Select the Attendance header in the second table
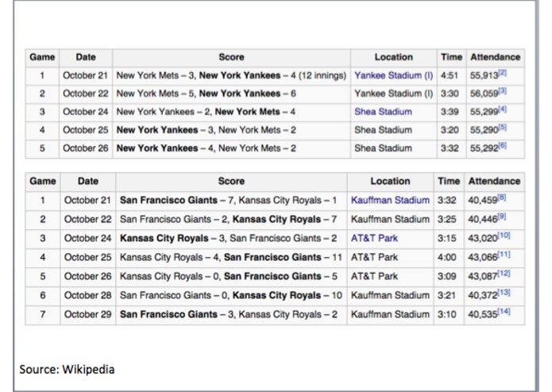 [x=494, y=182]
